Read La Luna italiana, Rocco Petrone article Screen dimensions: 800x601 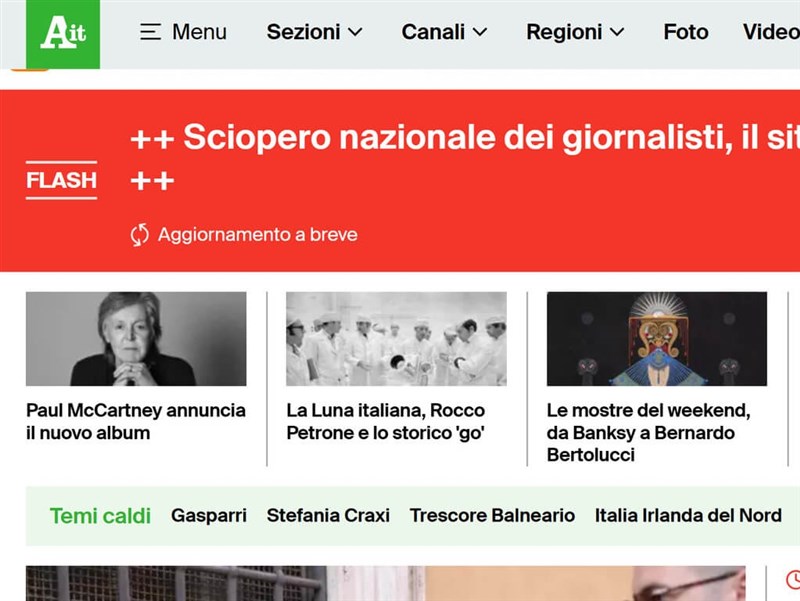pyautogui.click(x=386, y=422)
